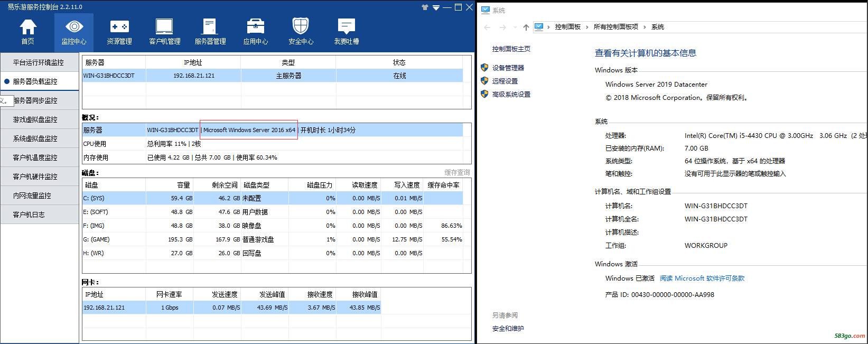Click the Up arrow in 系统 window
This screenshot has height=344, width=868.
(x=526, y=27)
